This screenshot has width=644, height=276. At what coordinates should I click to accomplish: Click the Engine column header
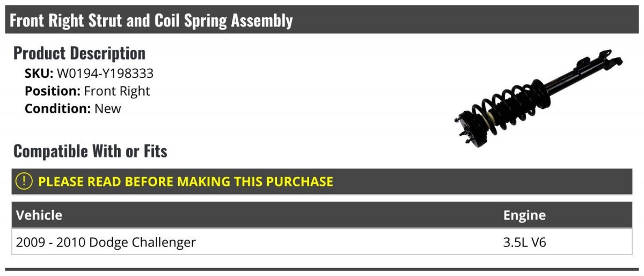(x=524, y=215)
